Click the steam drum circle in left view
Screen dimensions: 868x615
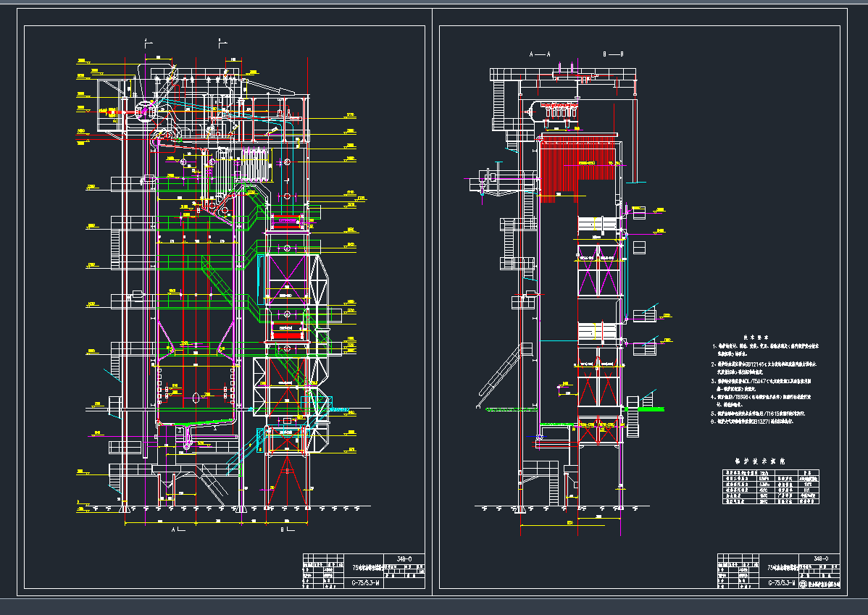[145, 110]
